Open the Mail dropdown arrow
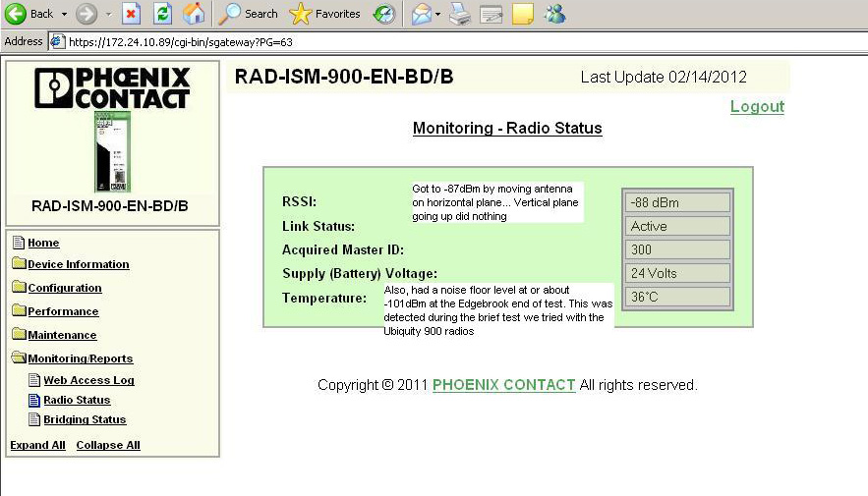This screenshot has height=496, width=868. pos(437,14)
